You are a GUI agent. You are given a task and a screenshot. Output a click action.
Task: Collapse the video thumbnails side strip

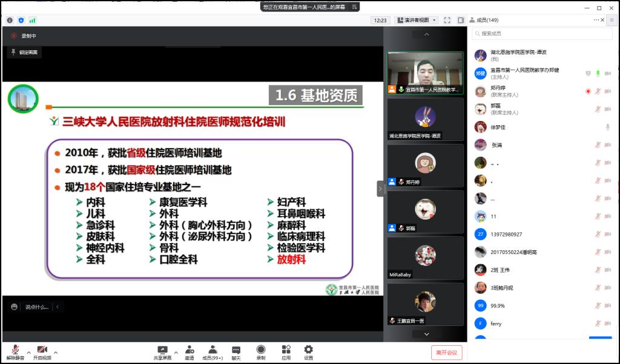(x=380, y=189)
